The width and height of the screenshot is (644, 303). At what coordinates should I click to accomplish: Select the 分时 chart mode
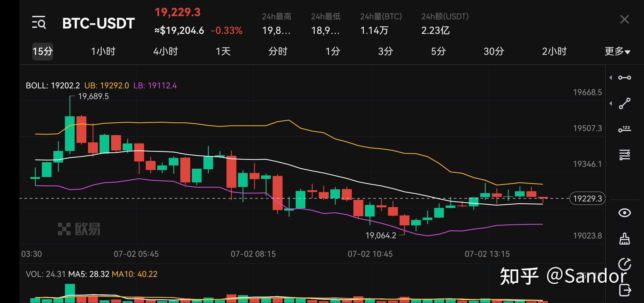[x=278, y=51]
